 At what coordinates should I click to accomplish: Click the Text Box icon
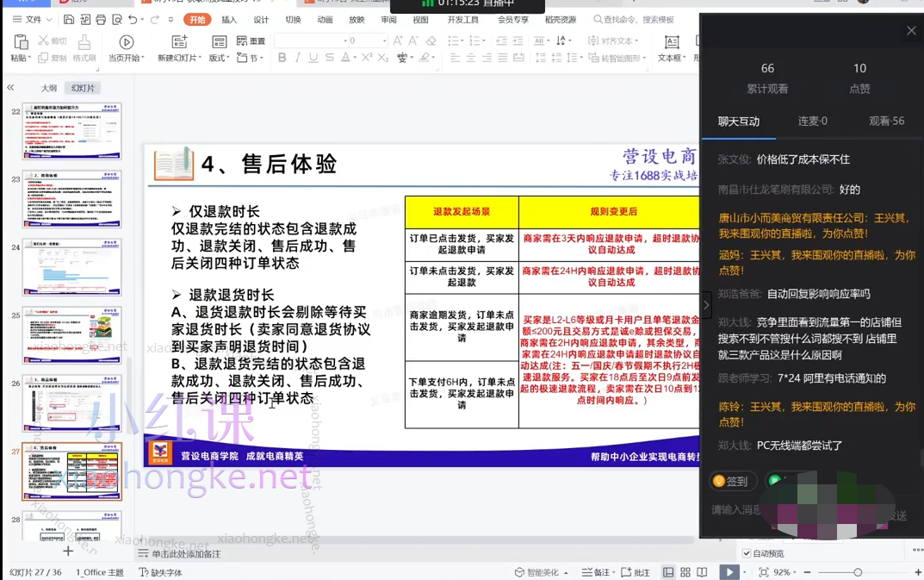pos(672,42)
